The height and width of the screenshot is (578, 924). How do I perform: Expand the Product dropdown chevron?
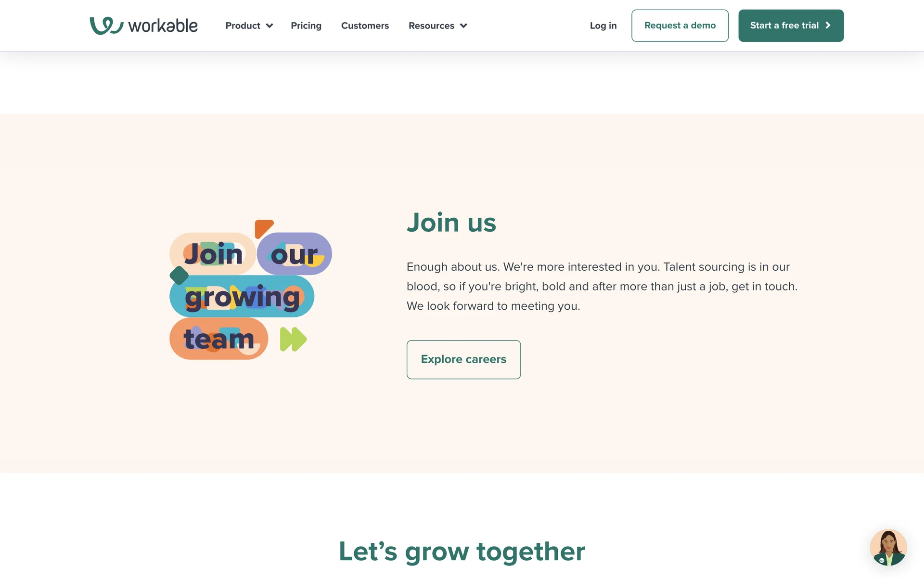coord(269,26)
